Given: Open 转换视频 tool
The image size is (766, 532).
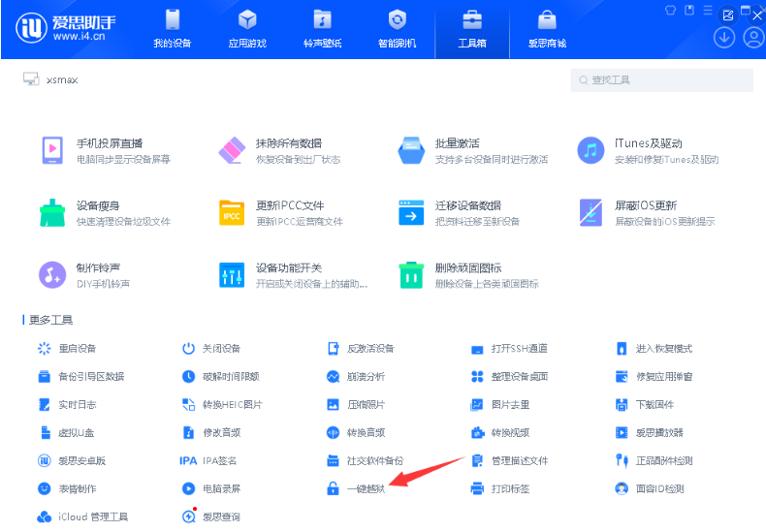Looking at the screenshot, I should point(499,433).
